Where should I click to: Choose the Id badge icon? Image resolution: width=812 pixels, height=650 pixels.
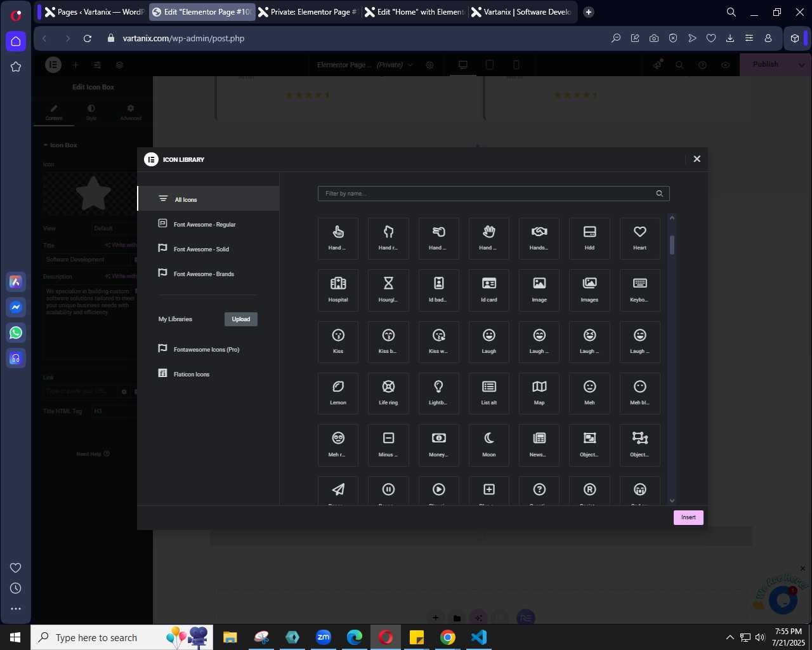pos(438,290)
